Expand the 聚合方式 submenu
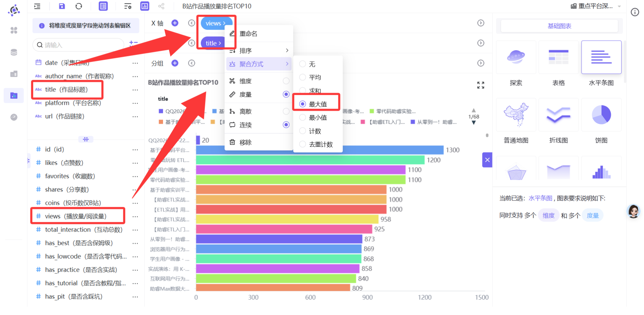This screenshot has width=644, height=315. point(259,64)
